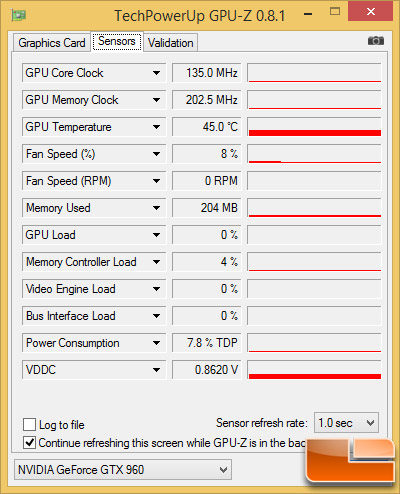400x494 pixels.
Task: Open the Fan Speed (RPM) dropdown arrow
Action: 156,181
